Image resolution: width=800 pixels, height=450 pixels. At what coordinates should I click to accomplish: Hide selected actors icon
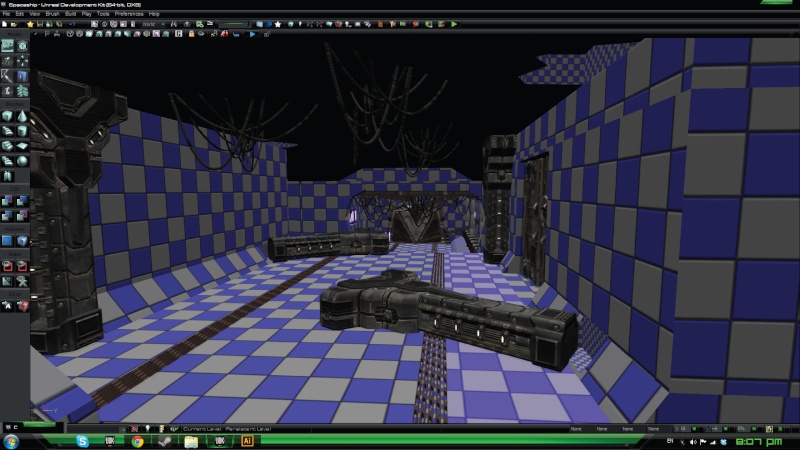(22, 266)
